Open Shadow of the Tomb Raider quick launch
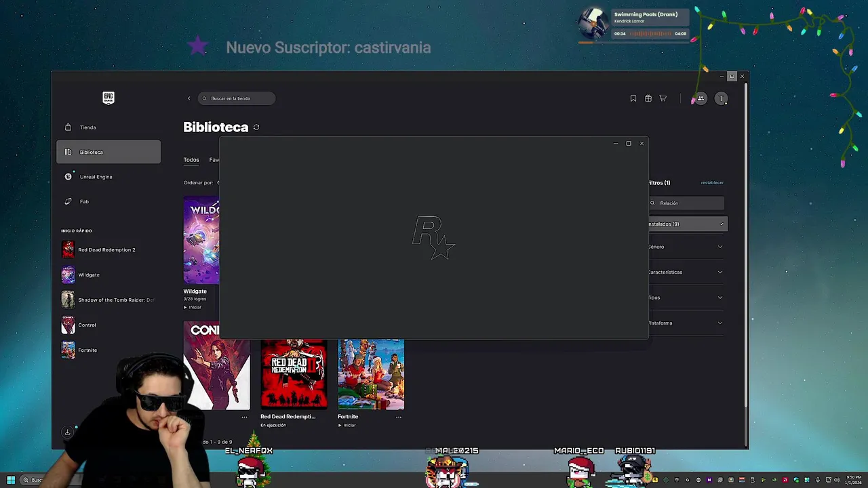Screen dimensions: 868x488 (x=108, y=300)
